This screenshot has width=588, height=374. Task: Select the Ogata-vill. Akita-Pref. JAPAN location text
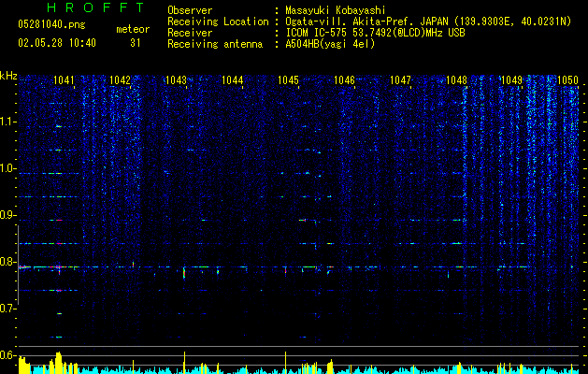coord(428,22)
